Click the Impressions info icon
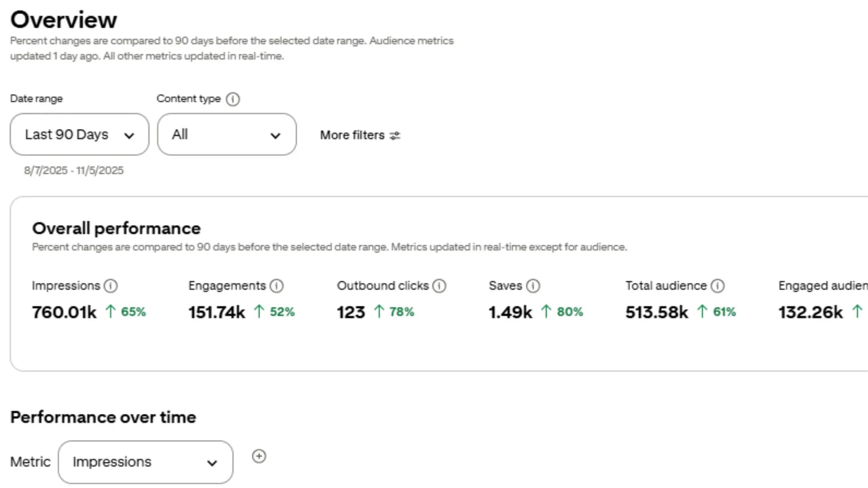The width and height of the screenshot is (868, 488). (111, 286)
